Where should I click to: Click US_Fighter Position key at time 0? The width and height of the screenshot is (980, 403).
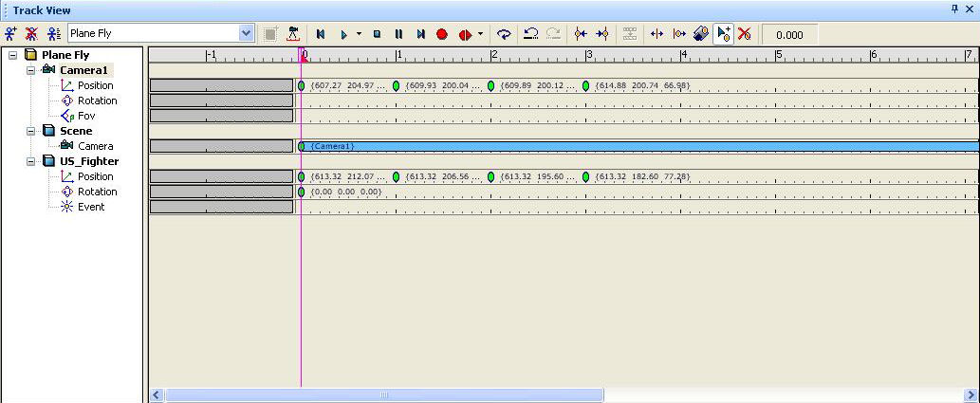[302, 176]
